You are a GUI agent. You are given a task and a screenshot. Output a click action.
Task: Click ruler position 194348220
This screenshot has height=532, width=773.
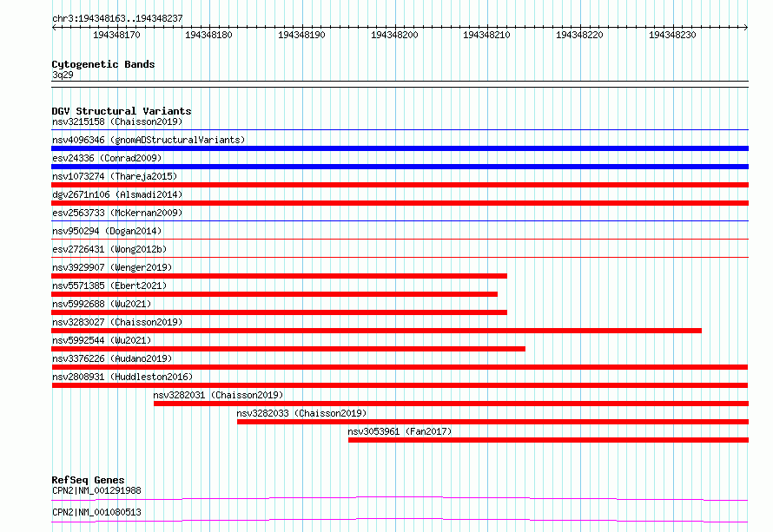[x=580, y=35]
